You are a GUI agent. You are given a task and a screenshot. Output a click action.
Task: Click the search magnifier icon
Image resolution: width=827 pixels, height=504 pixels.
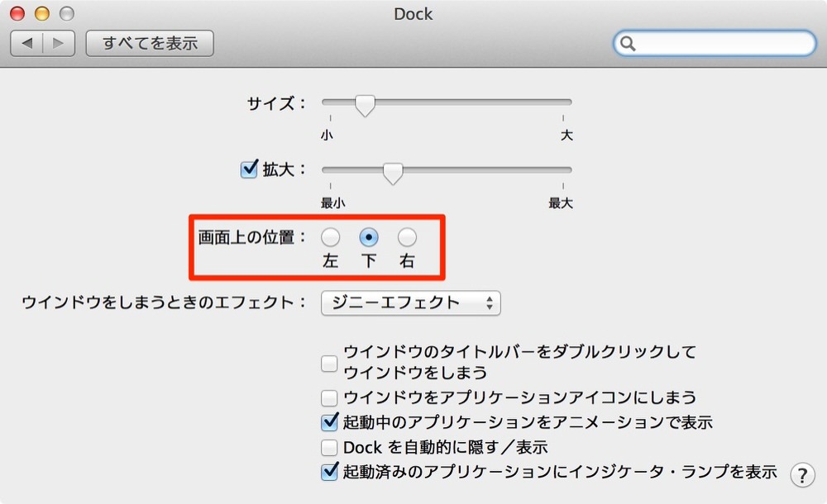click(628, 44)
